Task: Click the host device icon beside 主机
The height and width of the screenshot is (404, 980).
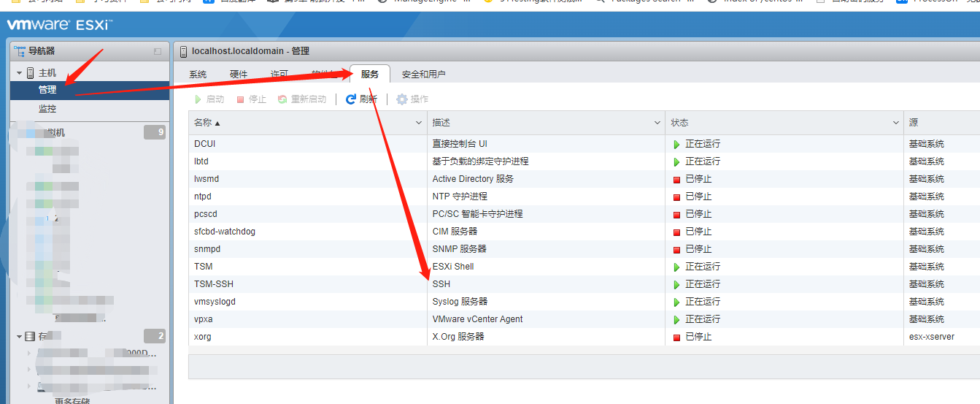Action: pos(30,73)
